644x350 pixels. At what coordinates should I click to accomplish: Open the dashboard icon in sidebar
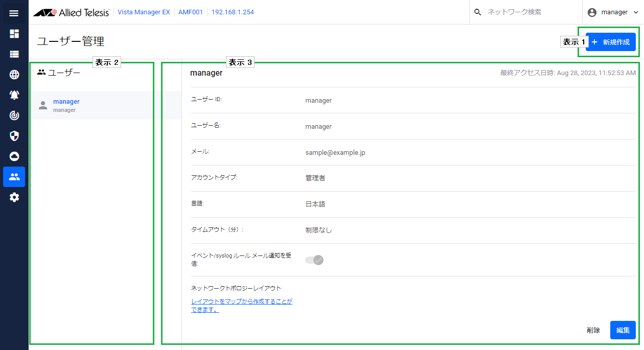tap(14, 34)
